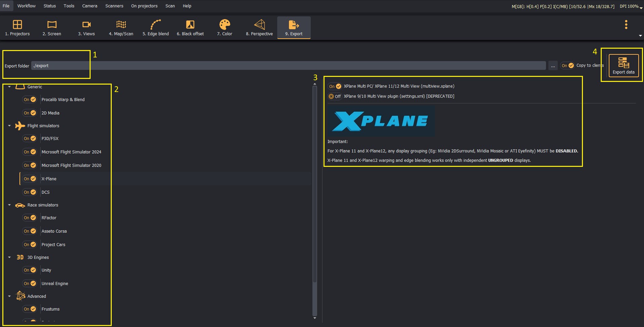Toggle XPlane 11/12 Multi View option
The width and height of the screenshot is (644, 327).
tap(335, 86)
